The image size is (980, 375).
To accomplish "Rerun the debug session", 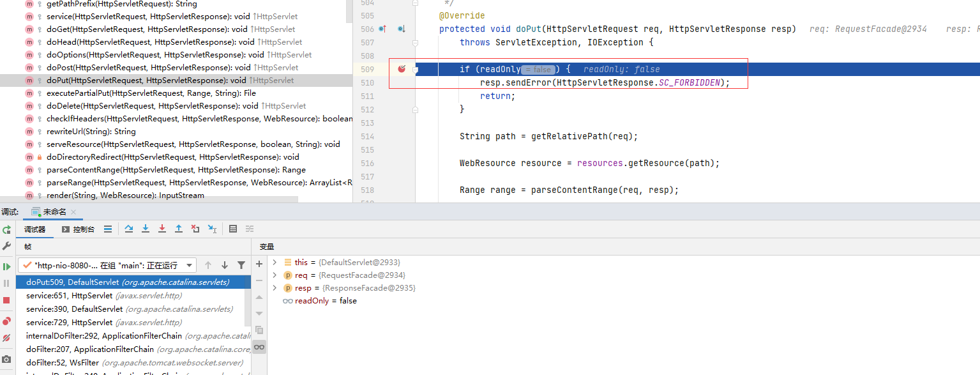I will (x=6, y=229).
